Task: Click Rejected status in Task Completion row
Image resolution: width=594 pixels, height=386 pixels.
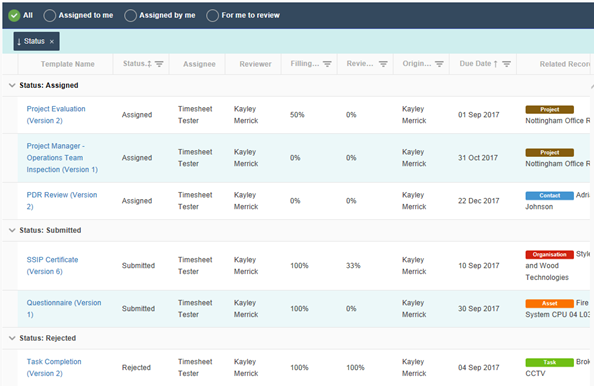Action: click(136, 367)
